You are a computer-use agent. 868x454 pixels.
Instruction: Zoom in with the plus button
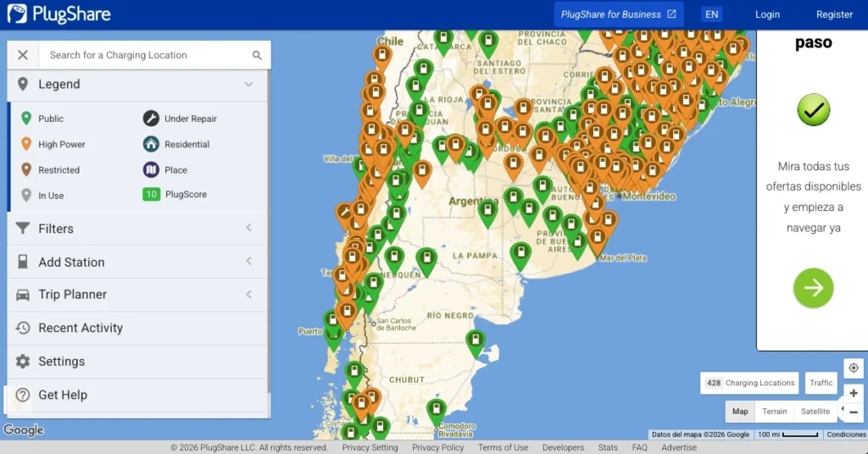854,393
